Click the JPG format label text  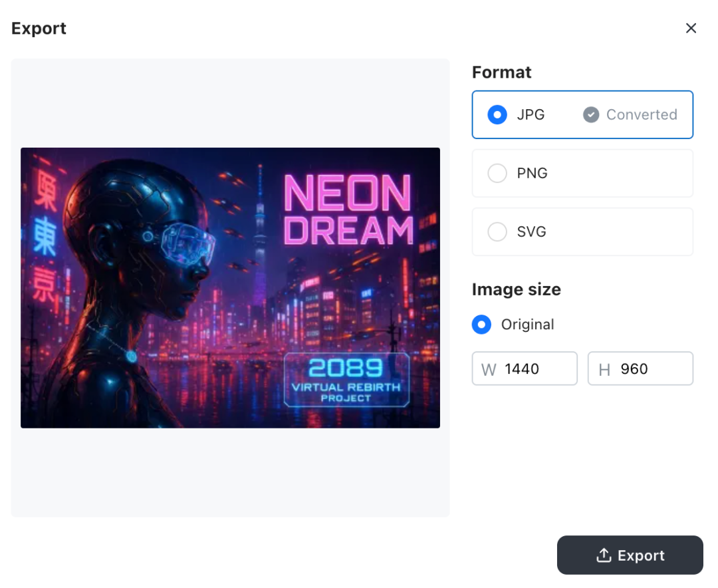531,114
